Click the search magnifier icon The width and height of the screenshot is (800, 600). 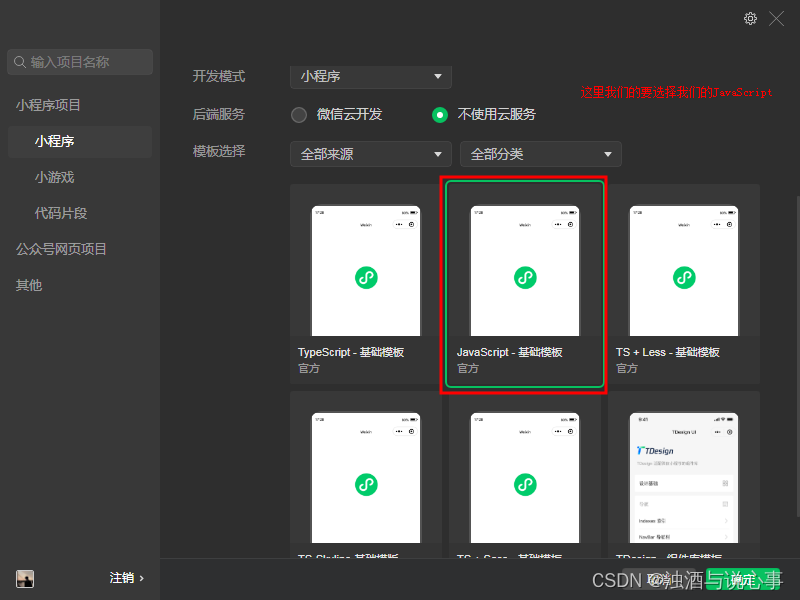[x=20, y=62]
